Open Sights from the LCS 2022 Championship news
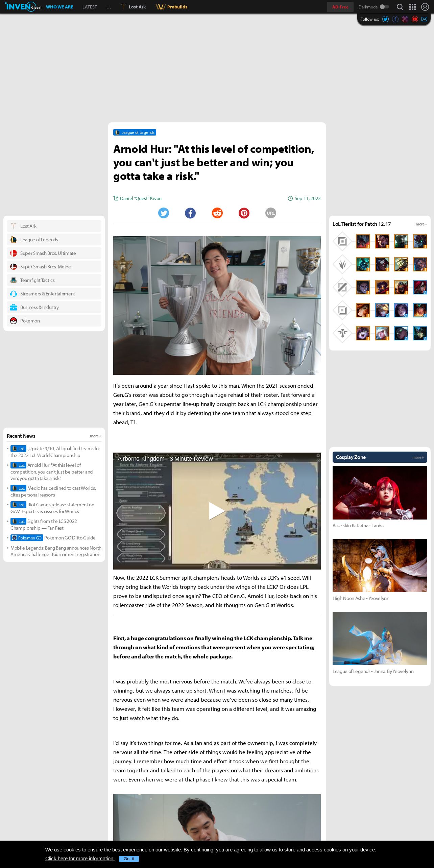Image resolution: width=434 pixels, height=868 pixels. coord(44,525)
